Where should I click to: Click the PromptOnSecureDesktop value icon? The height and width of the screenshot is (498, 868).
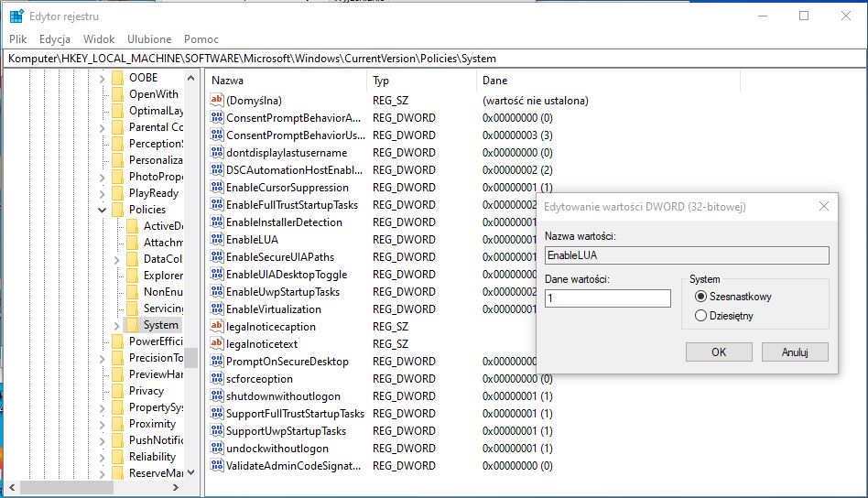pyautogui.click(x=217, y=362)
